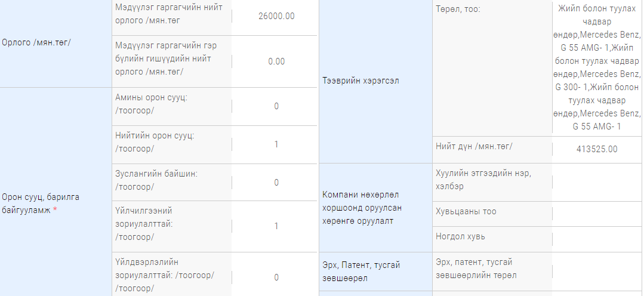Click the Амины орон сууц count field
Viewport: 644px width, 296px height.
click(x=276, y=106)
